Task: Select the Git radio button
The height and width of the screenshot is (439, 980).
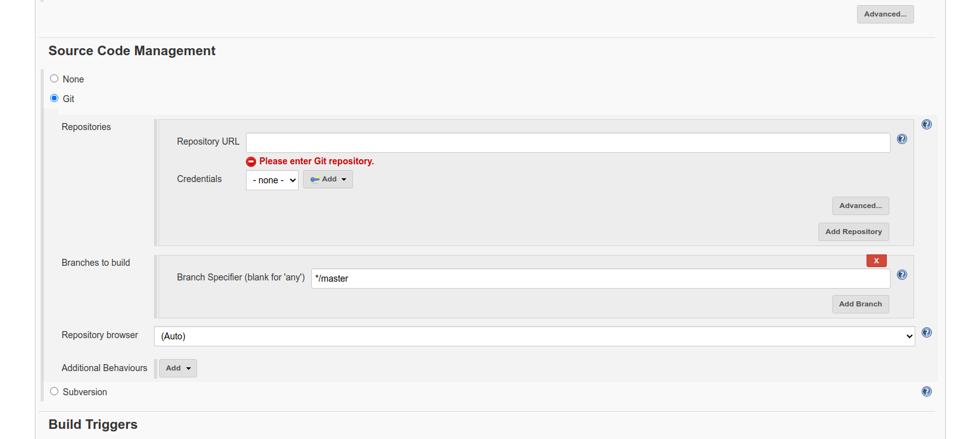Action: click(55, 98)
